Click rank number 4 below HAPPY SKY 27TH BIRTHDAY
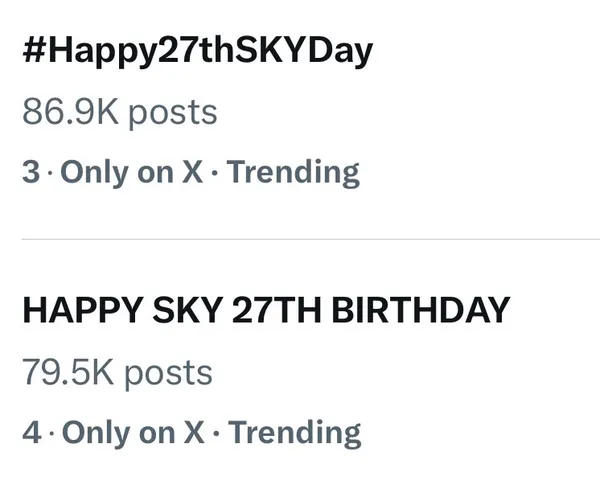The image size is (600, 497). [32, 433]
